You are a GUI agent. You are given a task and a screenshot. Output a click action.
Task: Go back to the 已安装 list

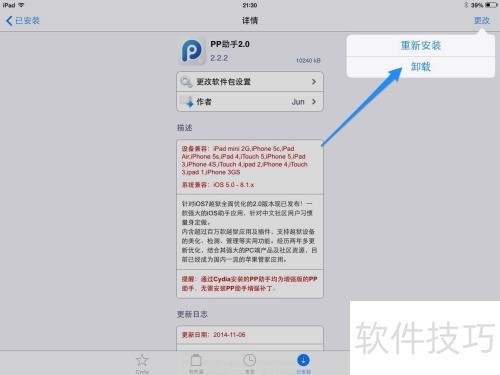23,21
